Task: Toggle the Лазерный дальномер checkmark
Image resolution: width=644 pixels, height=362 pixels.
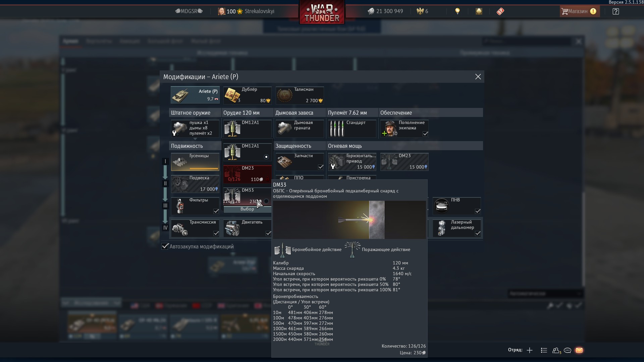Action: click(478, 233)
